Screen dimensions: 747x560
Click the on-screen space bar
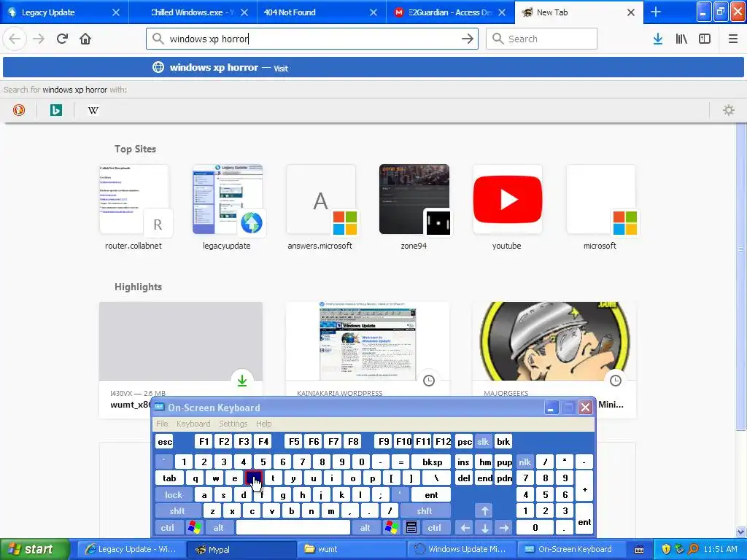point(293,528)
